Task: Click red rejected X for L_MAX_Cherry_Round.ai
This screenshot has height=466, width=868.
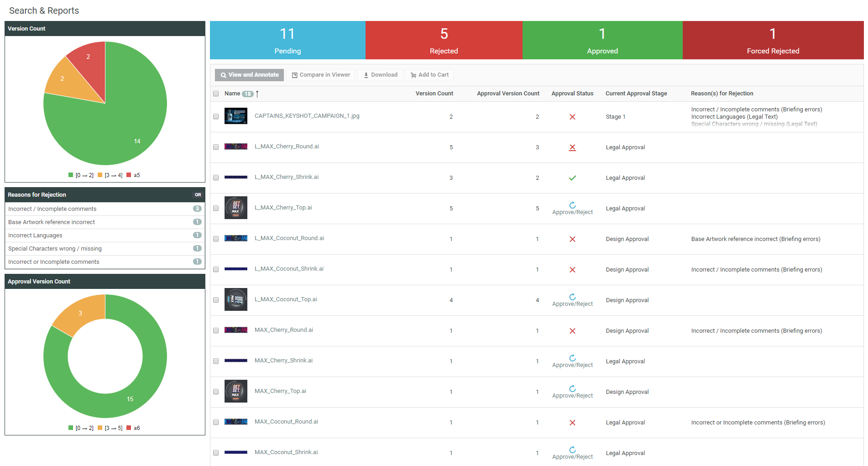Action: tap(572, 147)
